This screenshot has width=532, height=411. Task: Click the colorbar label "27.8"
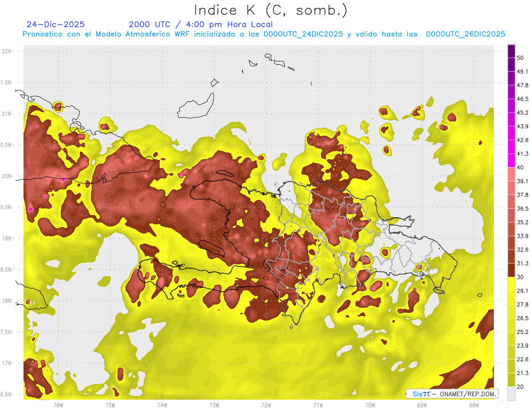click(x=523, y=305)
